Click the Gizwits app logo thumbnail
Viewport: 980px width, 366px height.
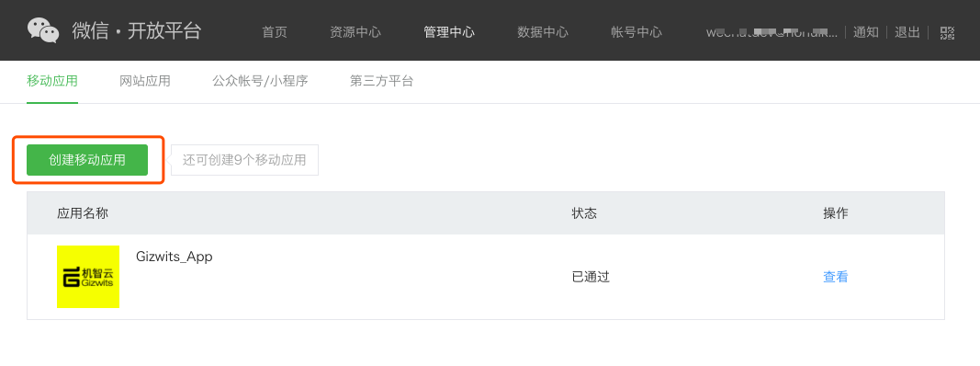[88, 277]
